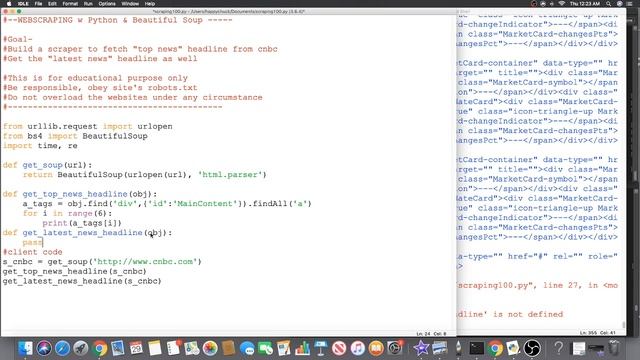Click 'get_latest_news_headline(s_cnbc)' call line
The width and height of the screenshot is (640, 360).
pos(82,281)
